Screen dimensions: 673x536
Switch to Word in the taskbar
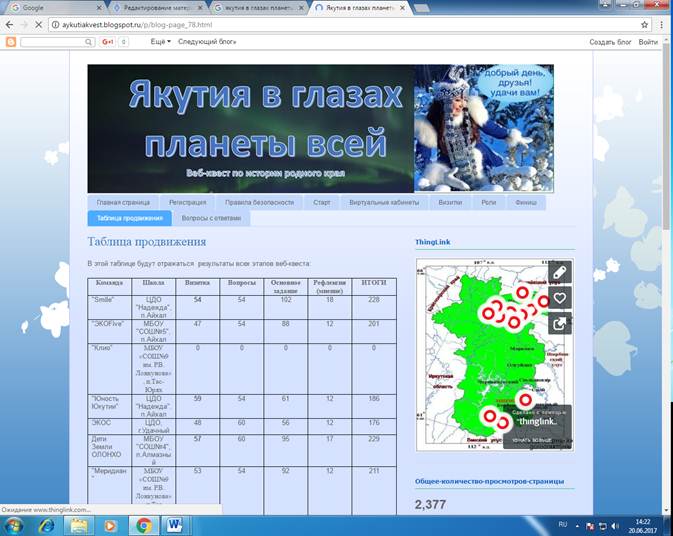pos(175,526)
